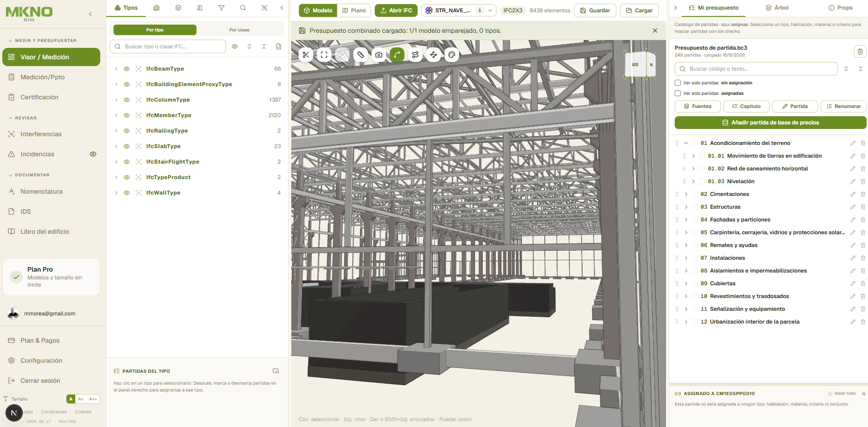Expand 01.02 Red de saneamiento horizontal
The height and width of the screenshot is (427, 868).
(693, 169)
